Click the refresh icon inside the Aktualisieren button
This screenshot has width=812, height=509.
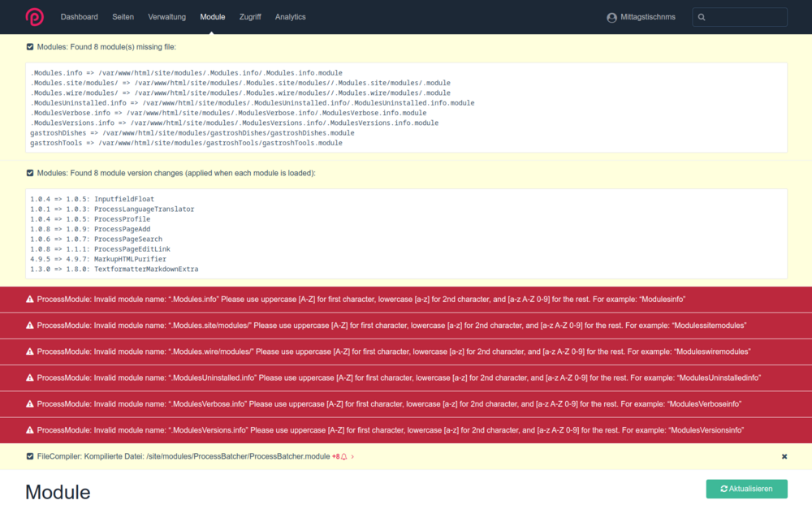[x=724, y=489]
